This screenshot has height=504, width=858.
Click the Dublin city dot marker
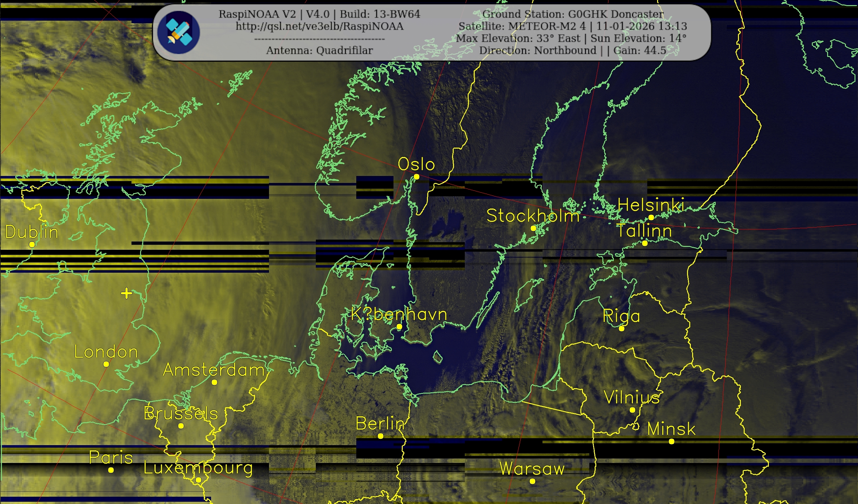32,244
